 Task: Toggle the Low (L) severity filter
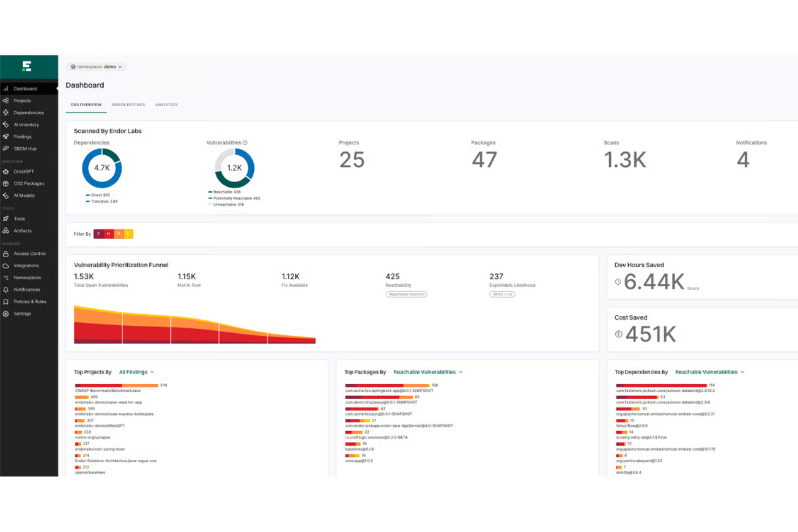[x=128, y=234]
